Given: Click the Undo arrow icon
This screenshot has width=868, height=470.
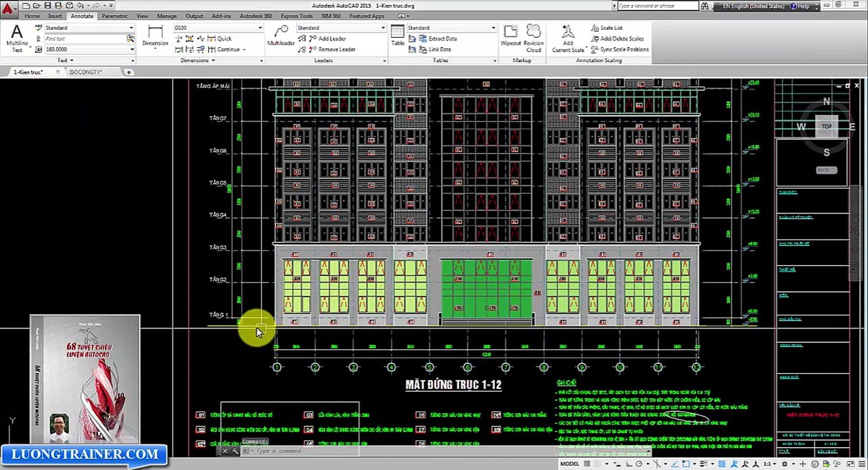Looking at the screenshot, I should 80,6.
